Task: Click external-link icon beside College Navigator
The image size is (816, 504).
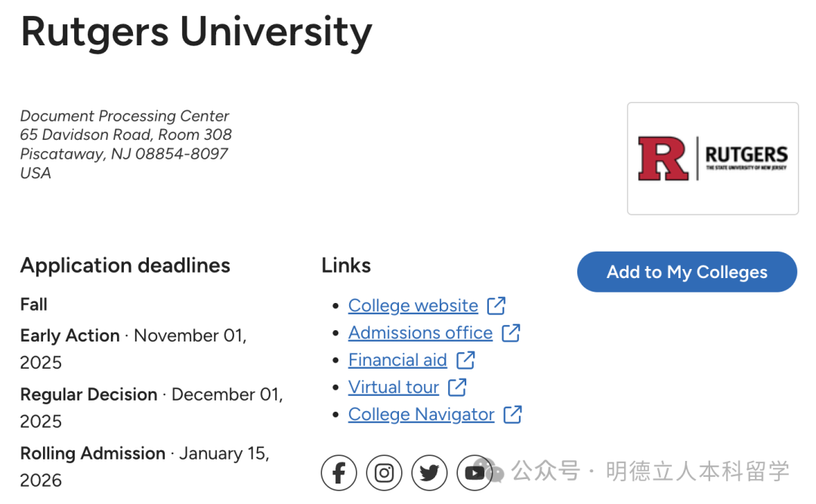Action: (513, 414)
